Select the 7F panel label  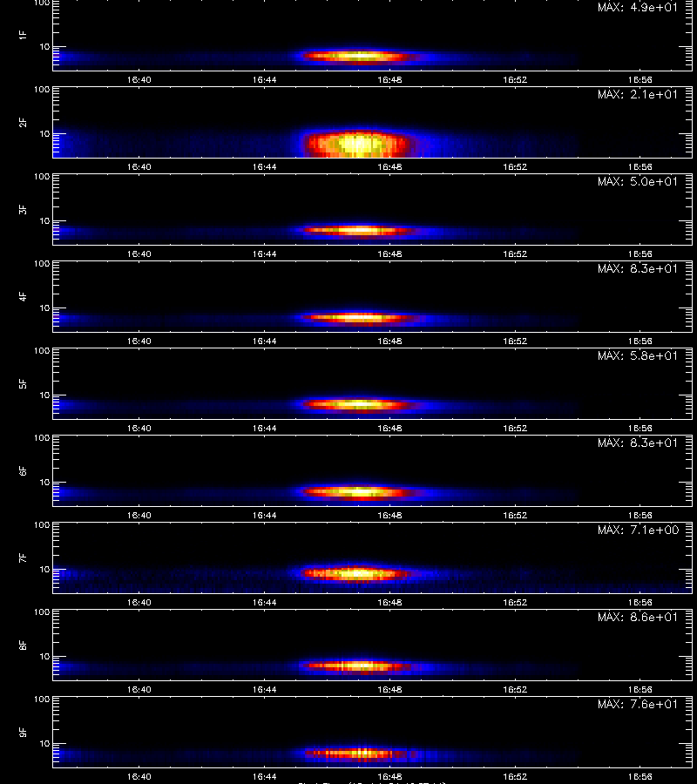pyautogui.click(x=23, y=558)
